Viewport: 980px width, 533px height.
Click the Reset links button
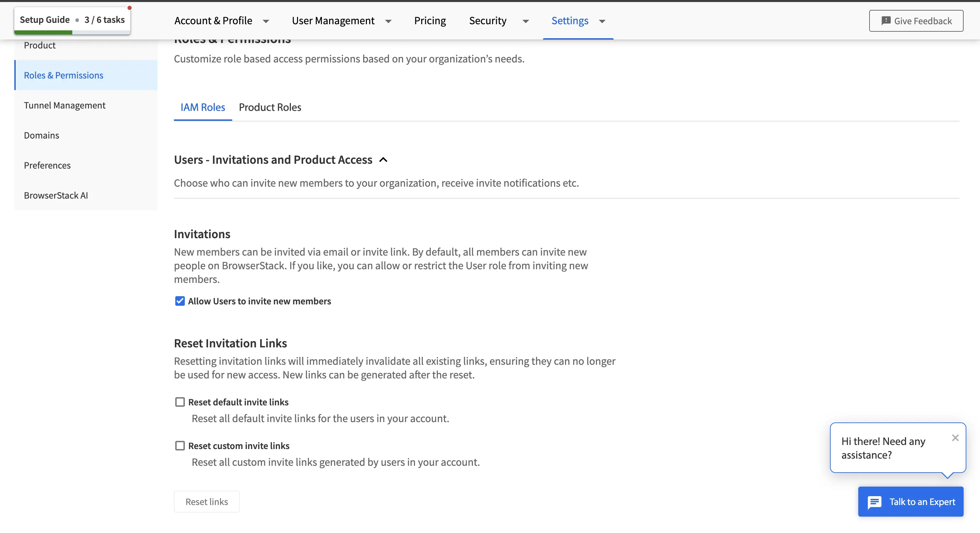[206, 501]
